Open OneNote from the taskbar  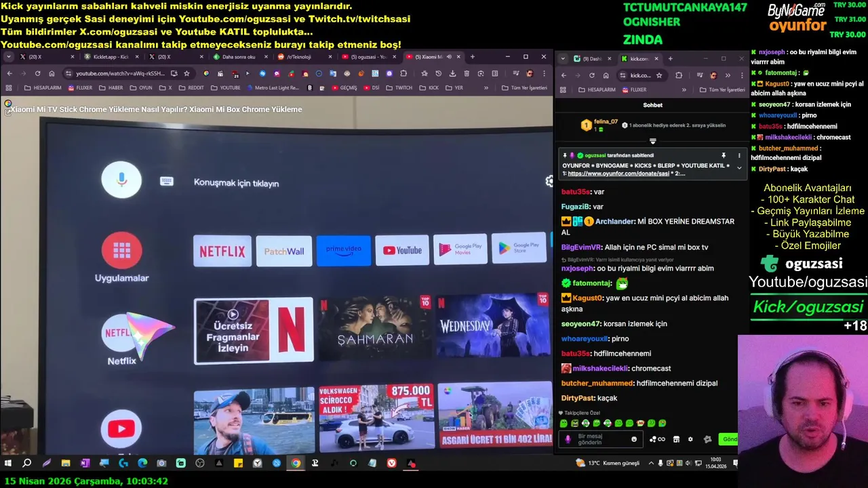[85, 464]
